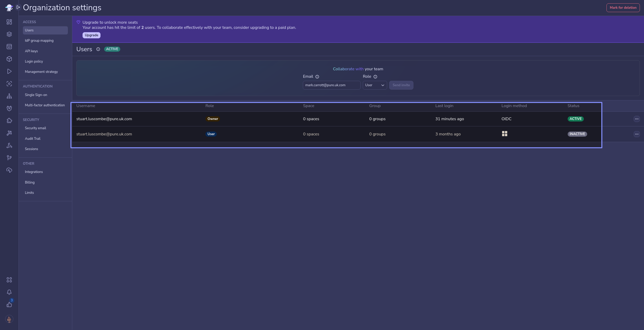Click the Upgrade button in the purple banner

(x=91, y=35)
